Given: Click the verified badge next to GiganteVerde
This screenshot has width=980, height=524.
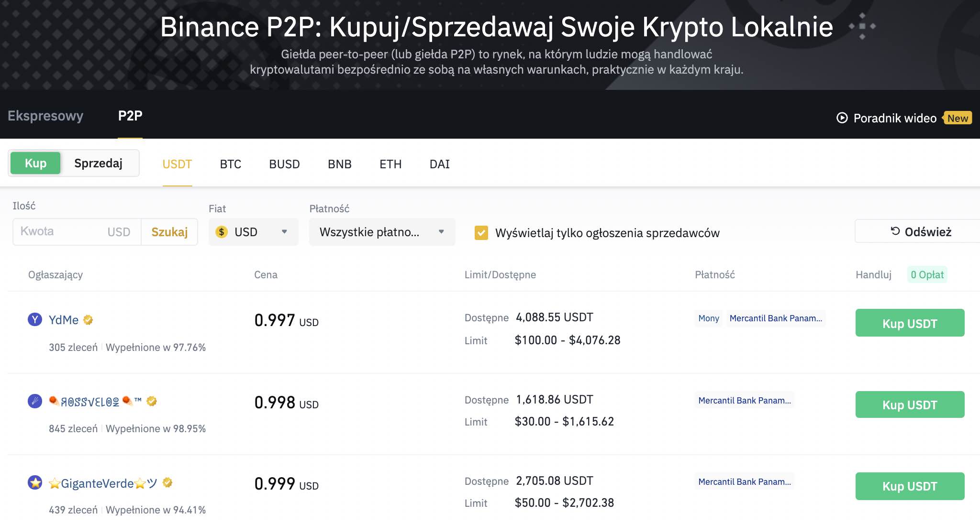Looking at the screenshot, I should (167, 482).
